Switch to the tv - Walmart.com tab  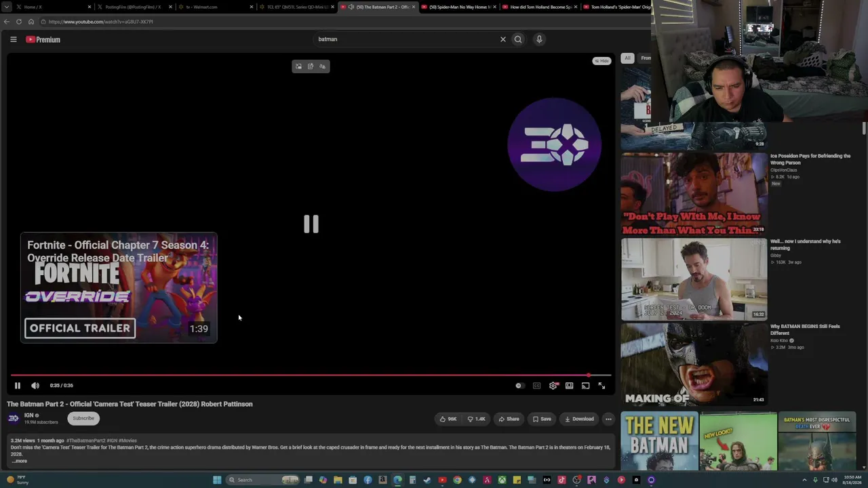(216, 7)
